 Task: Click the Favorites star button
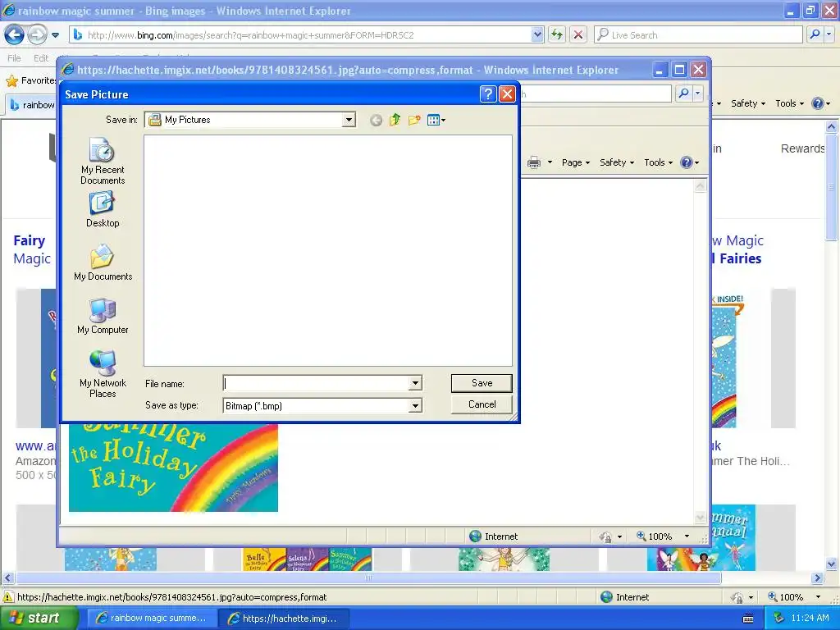coord(30,80)
